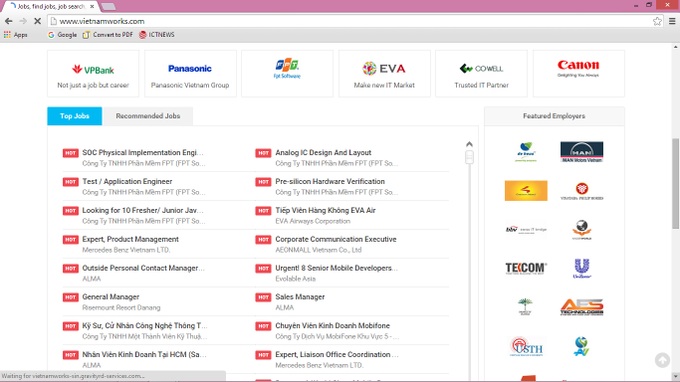
Task: Open the Convert to PDF bookmark
Action: click(108, 35)
